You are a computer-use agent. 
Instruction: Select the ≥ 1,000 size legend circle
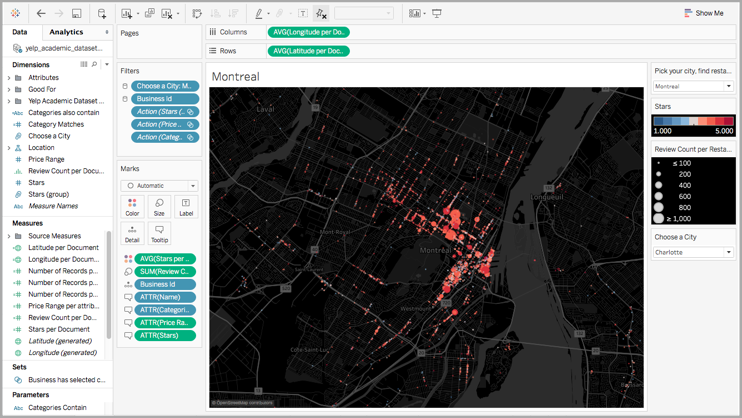pyautogui.click(x=658, y=219)
